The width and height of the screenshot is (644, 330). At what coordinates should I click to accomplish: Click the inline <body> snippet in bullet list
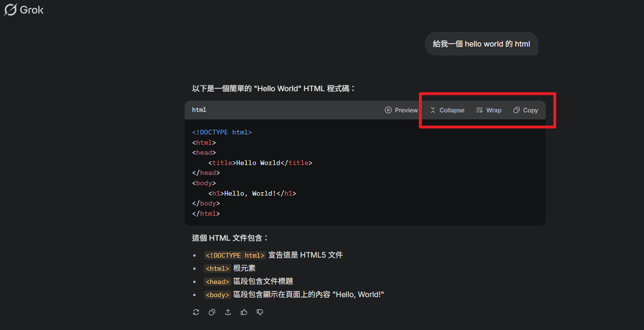(x=217, y=295)
